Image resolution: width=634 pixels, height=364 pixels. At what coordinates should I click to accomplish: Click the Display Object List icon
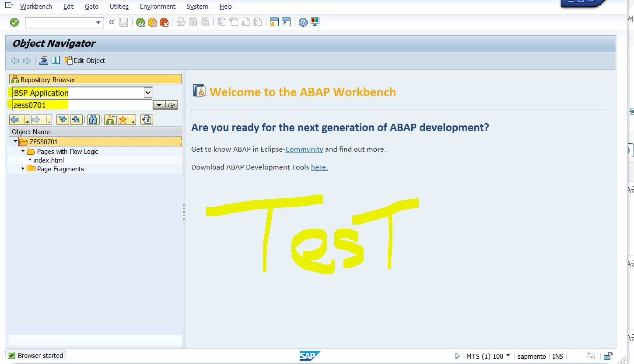click(x=43, y=60)
